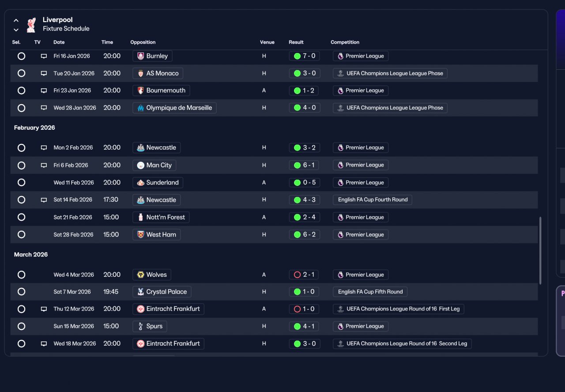Viewport: 565px width, 392px height.
Task: Open the Man City opposition club button
Action: [x=154, y=165]
